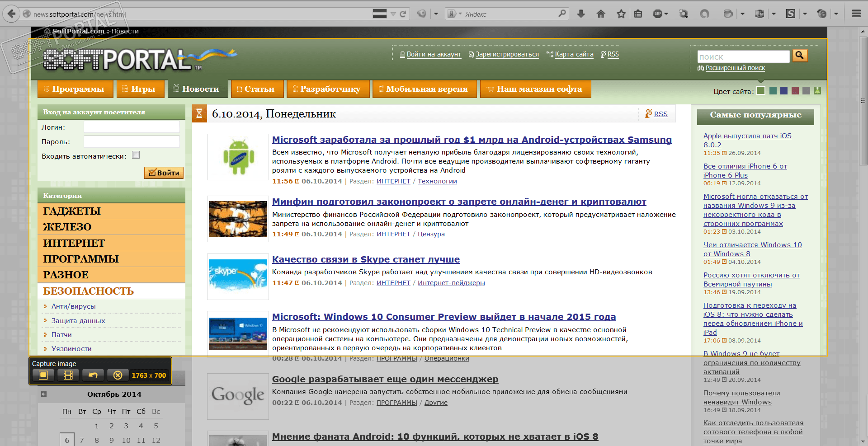Open 'Apple выпустила патч iOS 8.0.2' popular link

click(747, 141)
